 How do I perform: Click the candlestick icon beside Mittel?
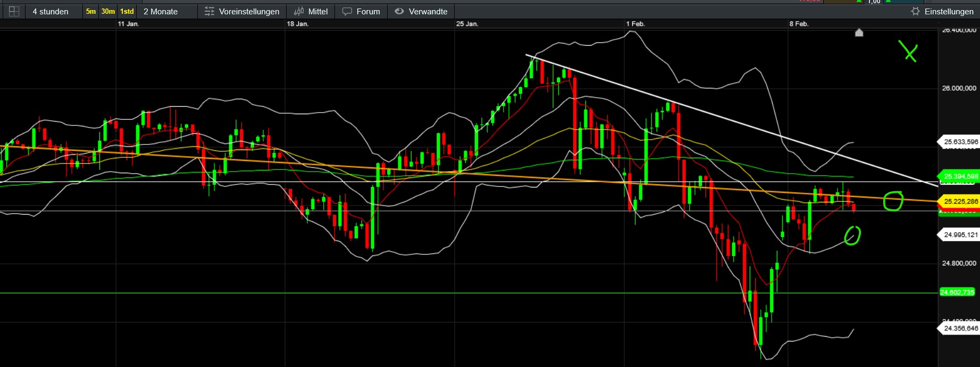coord(299,11)
